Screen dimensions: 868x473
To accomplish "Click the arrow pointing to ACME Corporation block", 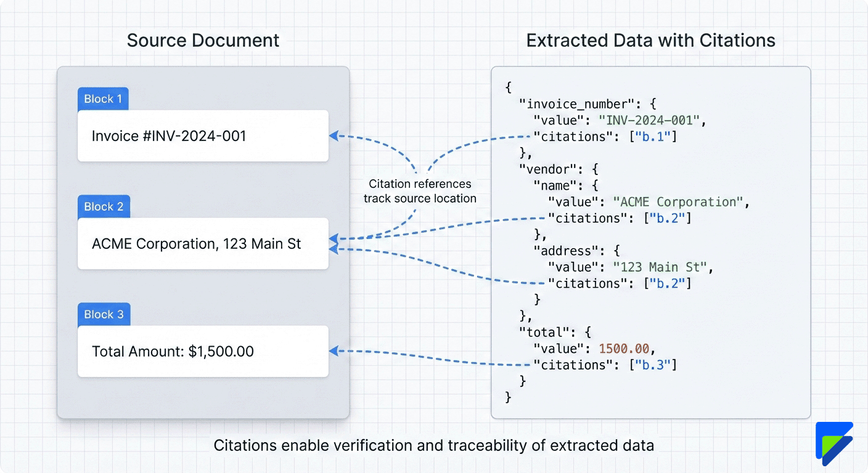I will [336, 237].
